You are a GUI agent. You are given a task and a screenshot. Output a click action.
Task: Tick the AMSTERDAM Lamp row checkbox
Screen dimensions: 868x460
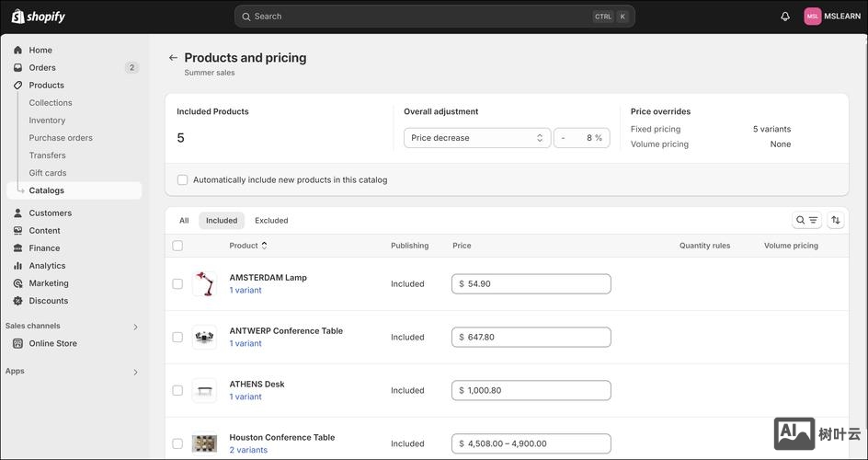[177, 284]
